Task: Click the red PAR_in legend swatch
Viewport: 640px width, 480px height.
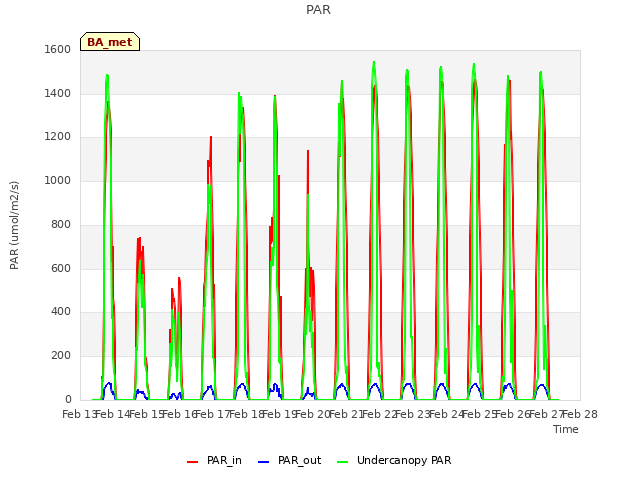Action: tap(193, 462)
